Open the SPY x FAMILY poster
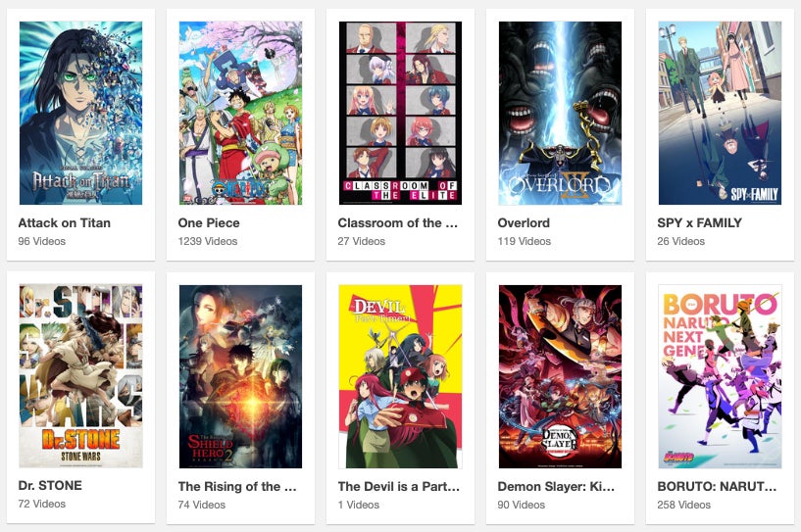 point(720,113)
